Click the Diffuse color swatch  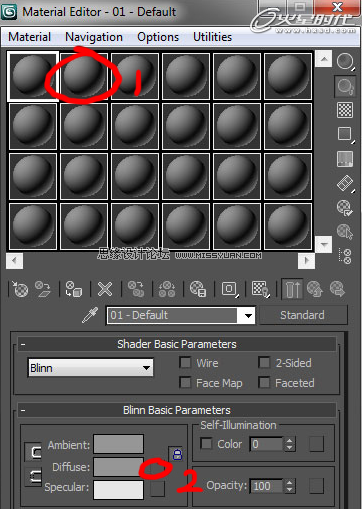(x=119, y=467)
